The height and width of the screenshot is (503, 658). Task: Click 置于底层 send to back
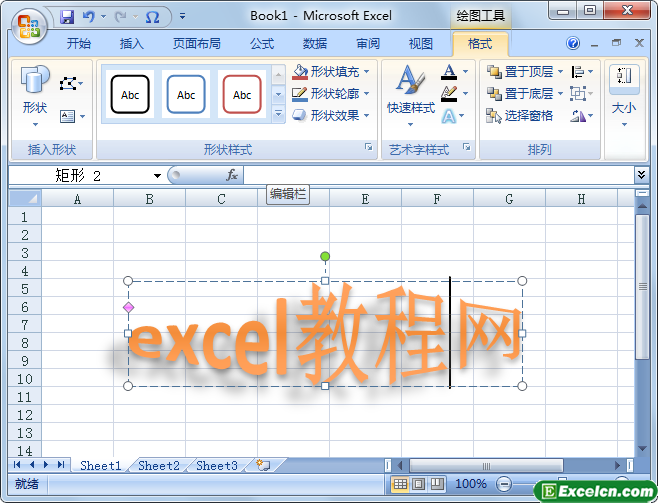520,94
